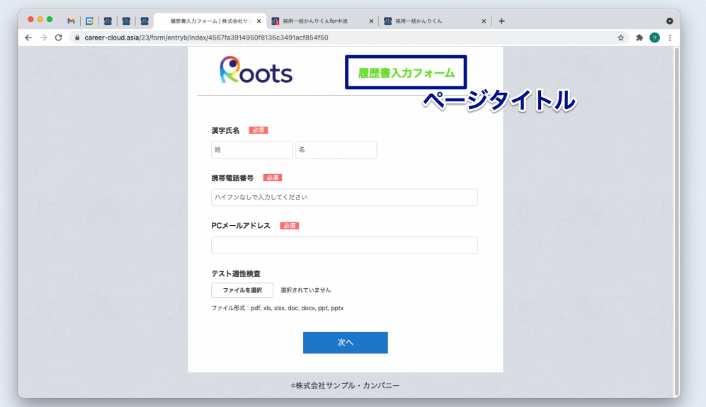
Task: Open a new browser tab
Action: pyautogui.click(x=502, y=21)
